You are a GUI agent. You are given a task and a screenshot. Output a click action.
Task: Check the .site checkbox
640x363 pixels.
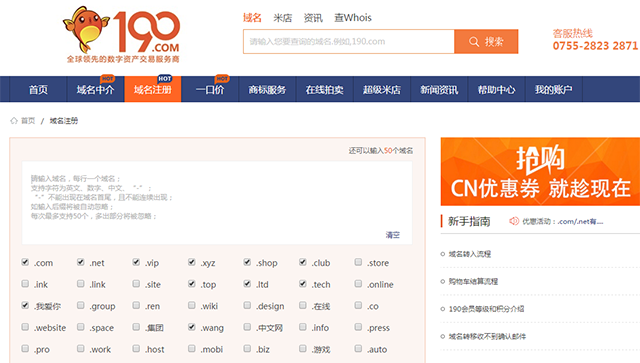pos(136,283)
